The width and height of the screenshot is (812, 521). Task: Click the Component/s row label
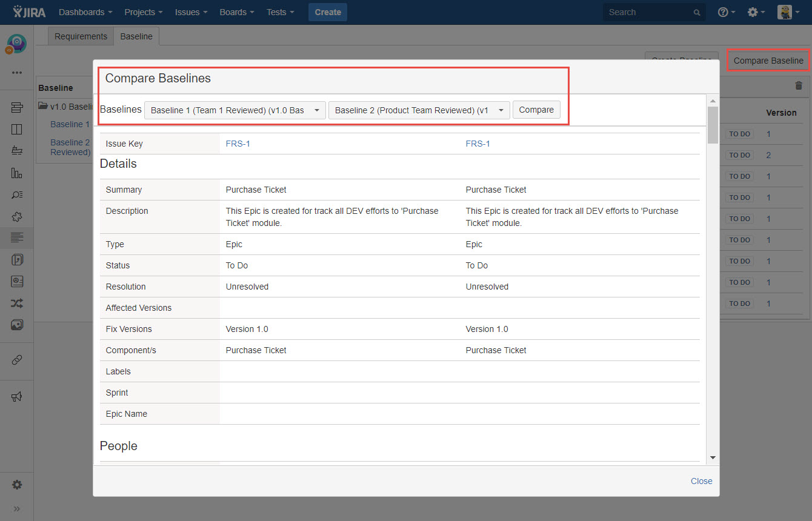131,350
